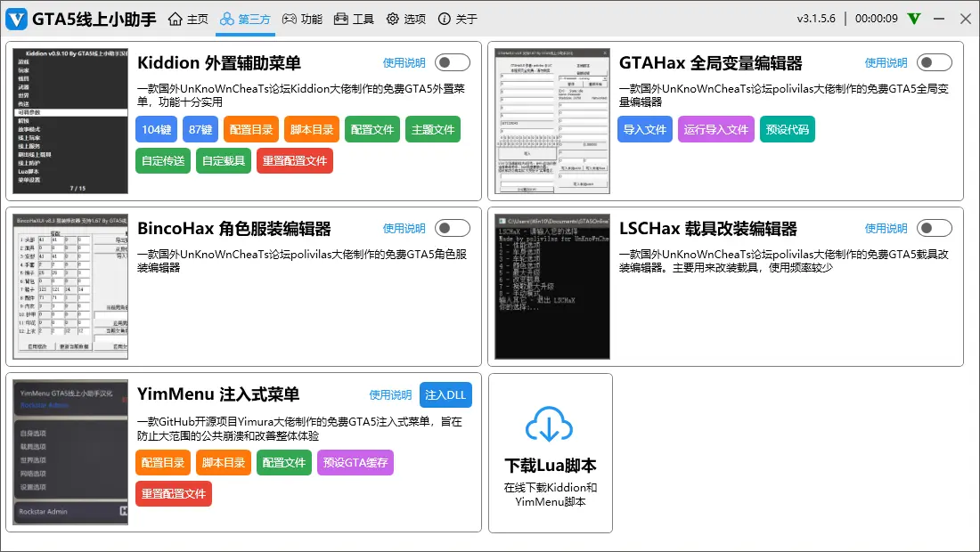The image size is (980, 552).
Task: Enable the LSCHax 载具改装编辑器 toggle
Action: pyautogui.click(x=935, y=228)
